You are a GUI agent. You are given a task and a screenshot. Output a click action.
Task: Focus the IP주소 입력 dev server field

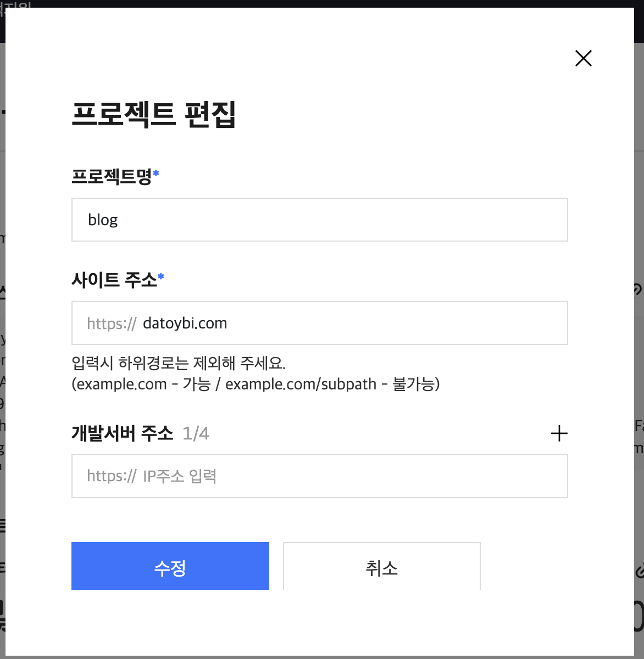[320, 476]
